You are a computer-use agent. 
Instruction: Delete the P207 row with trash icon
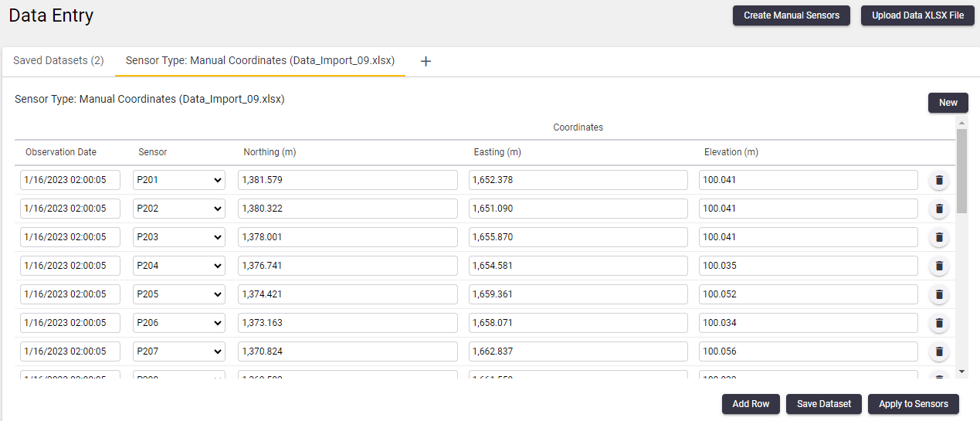click(x=939, y=352)
